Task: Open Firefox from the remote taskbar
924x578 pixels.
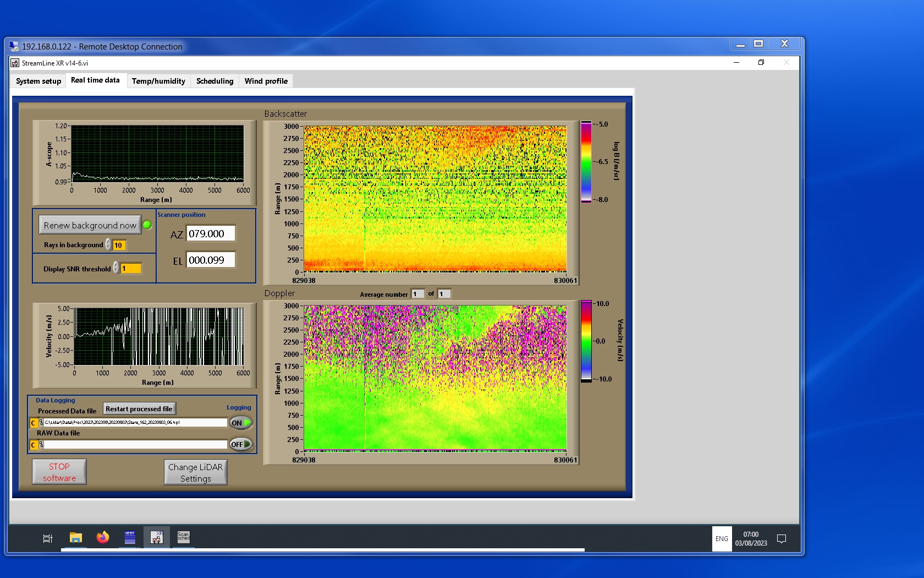Action: point(103,538)
